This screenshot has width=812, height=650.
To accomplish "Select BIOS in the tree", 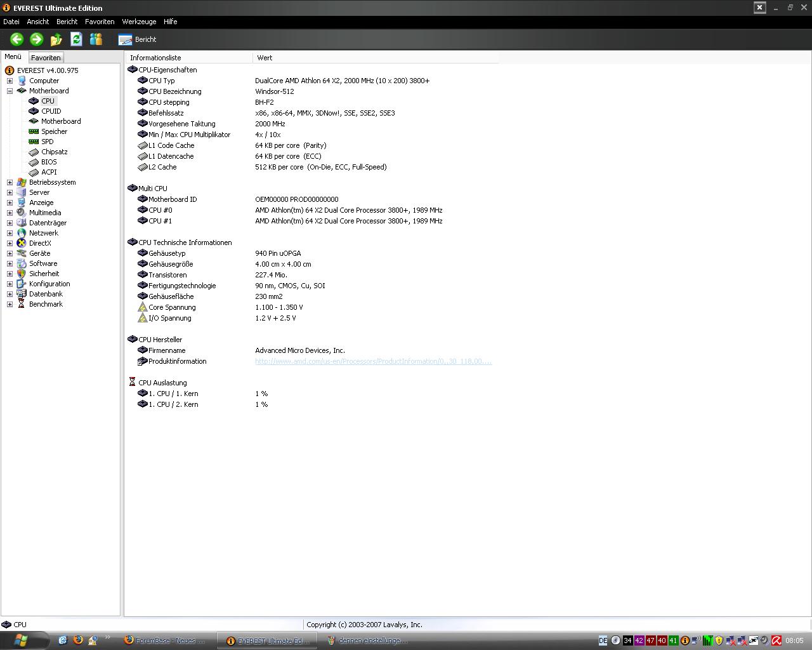I will 49,162.
